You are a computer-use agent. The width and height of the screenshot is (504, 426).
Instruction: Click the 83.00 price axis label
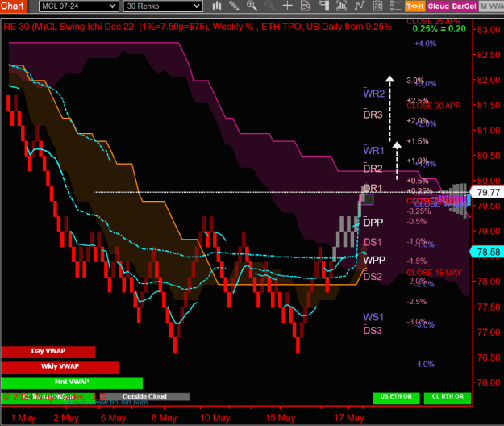489,30
